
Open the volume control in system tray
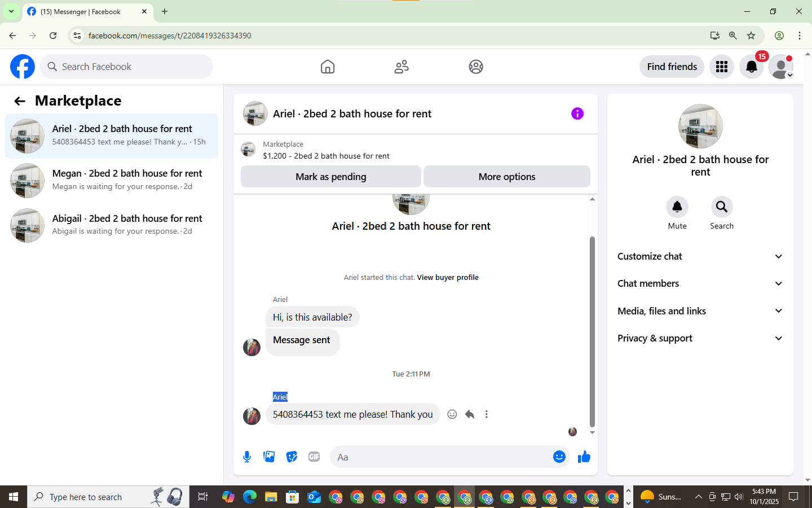(x=739, y=497)
